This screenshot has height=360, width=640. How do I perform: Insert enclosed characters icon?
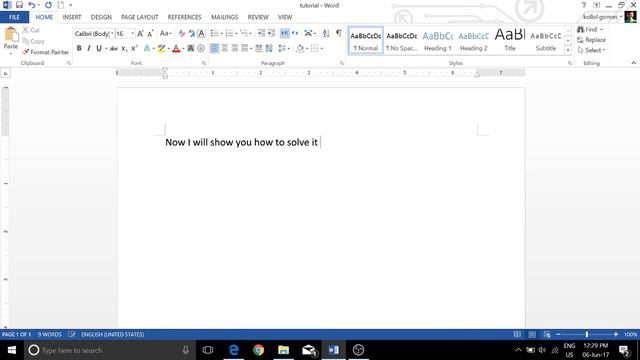tap(201, 48)
